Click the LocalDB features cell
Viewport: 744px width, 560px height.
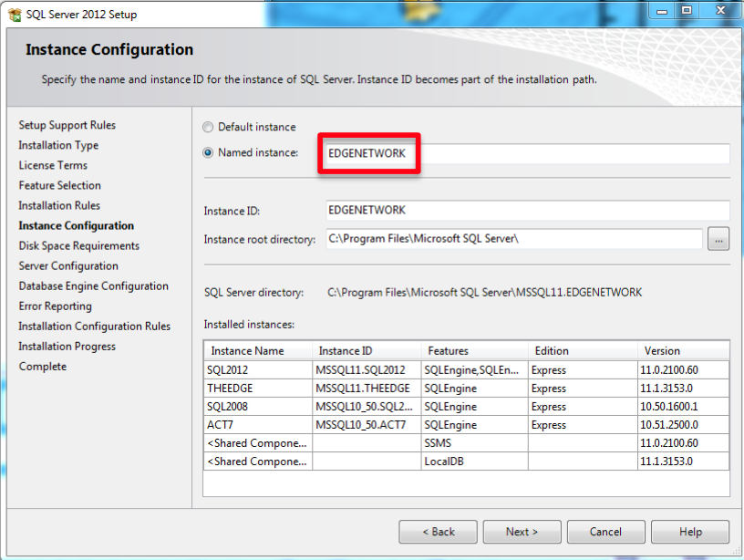click(474, 461)
